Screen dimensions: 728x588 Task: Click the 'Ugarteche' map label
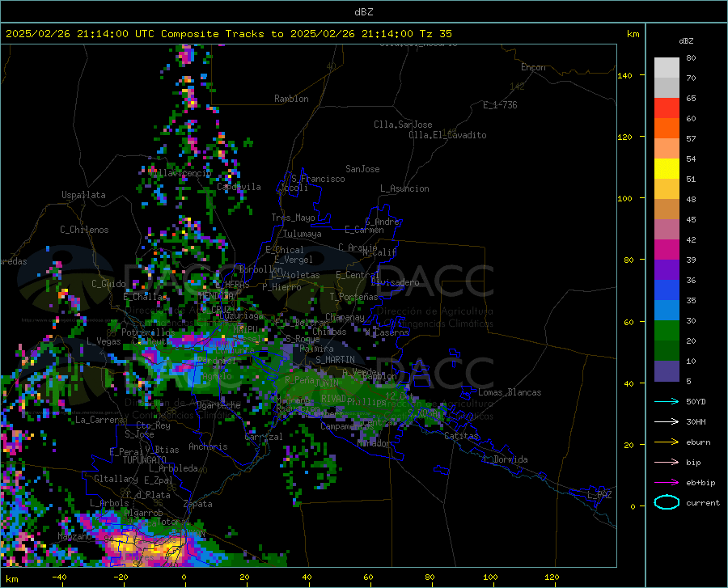coord(218,404)
